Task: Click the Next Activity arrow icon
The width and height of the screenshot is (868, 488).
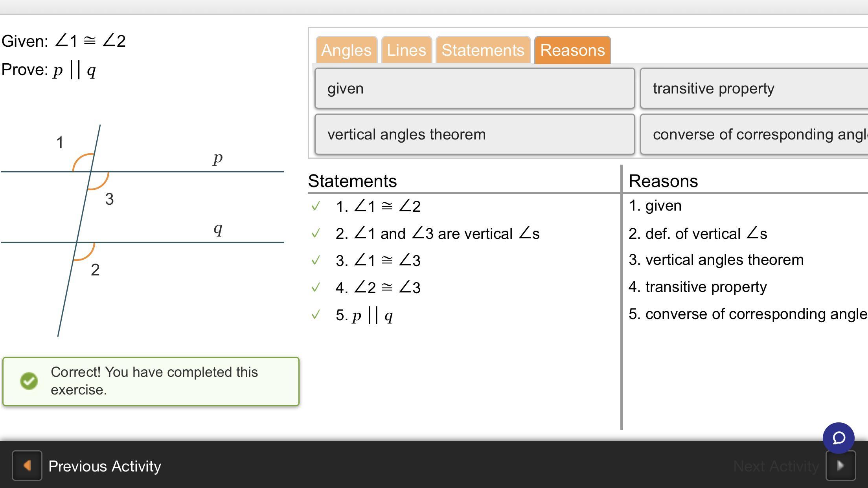Action: tap(840, 466)
